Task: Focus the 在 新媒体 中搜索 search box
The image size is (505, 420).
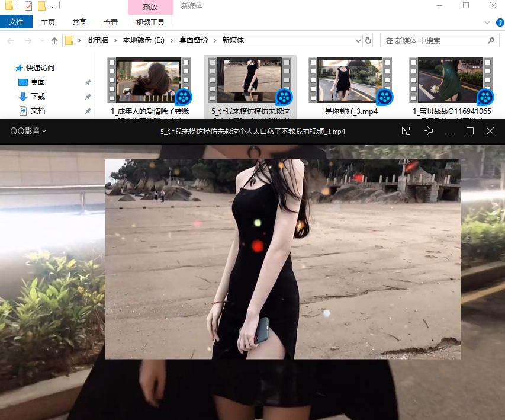Action: click(440, 41)
